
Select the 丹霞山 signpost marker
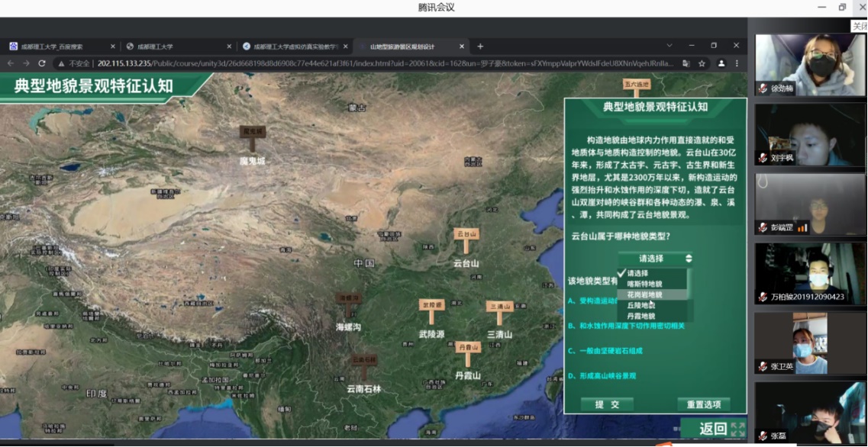click(x=468, y=354)
